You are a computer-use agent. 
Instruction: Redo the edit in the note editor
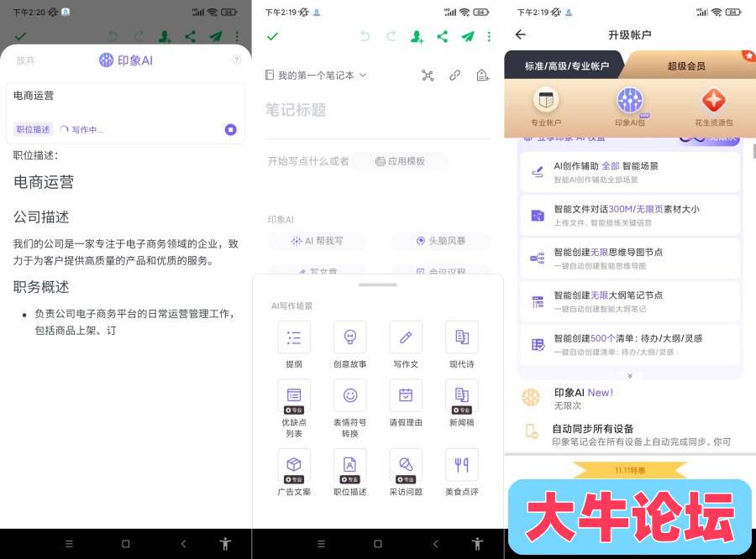[x=391, y=36]
